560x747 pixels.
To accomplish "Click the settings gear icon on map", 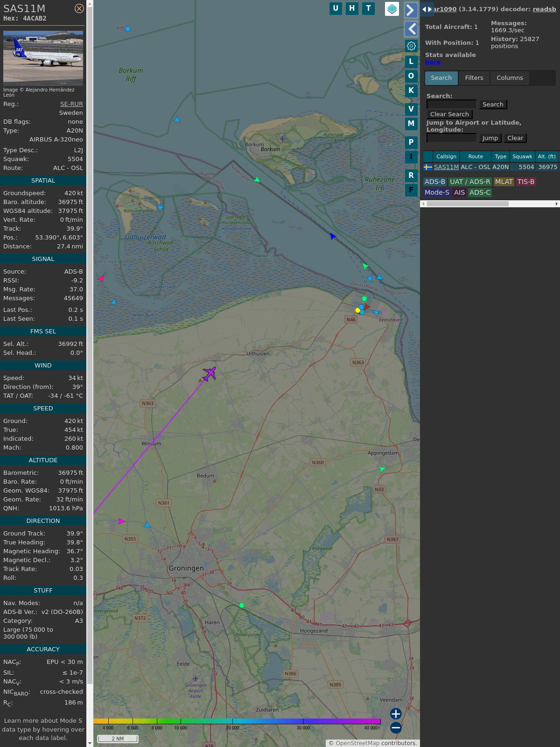I will click(x=411, y=46).
